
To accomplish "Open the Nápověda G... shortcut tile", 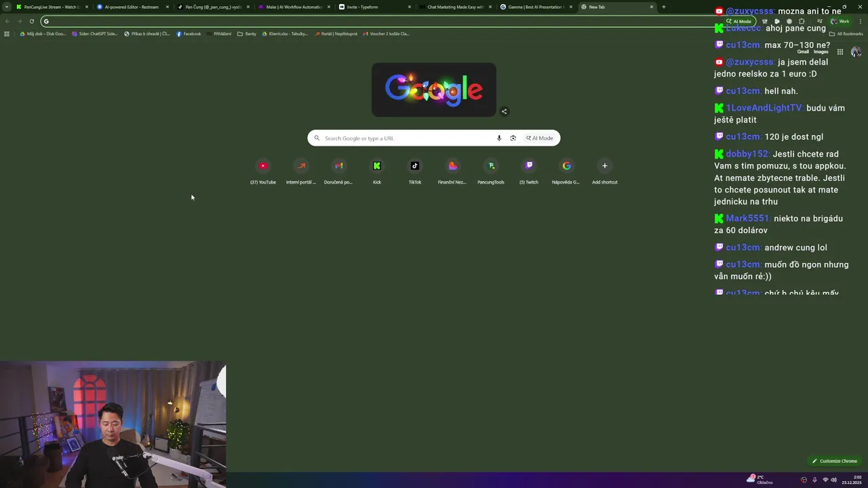I will click(x=566, y=171).
